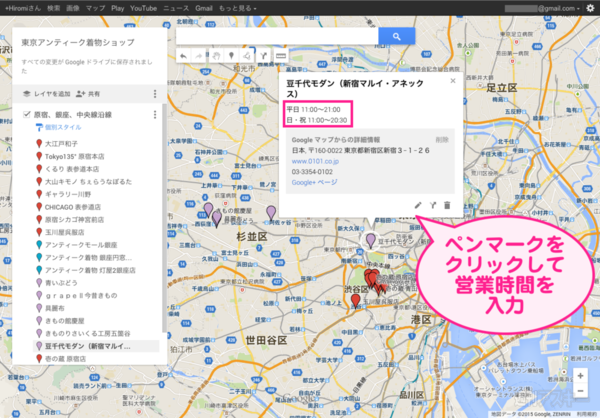The width and height of the screenshot is (600, 418).
Task: Open +Hiromiさん in the top bar
Action: pyautogui.click(x=23, y=8)
